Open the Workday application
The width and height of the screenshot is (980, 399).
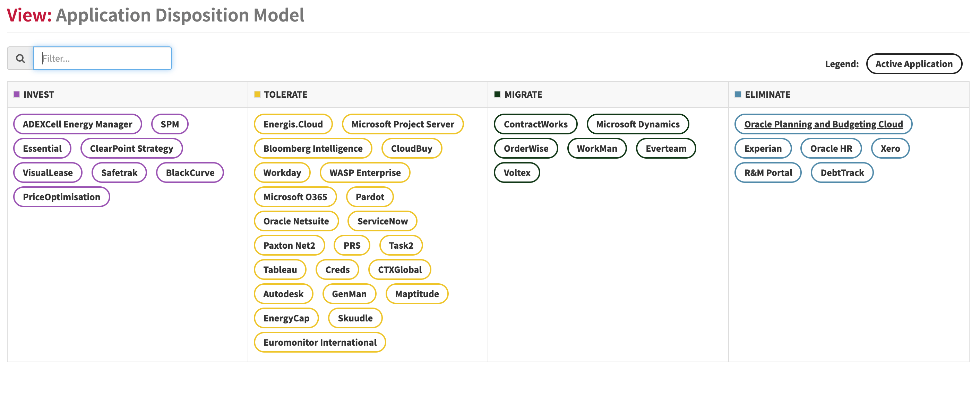coord(282,173)
